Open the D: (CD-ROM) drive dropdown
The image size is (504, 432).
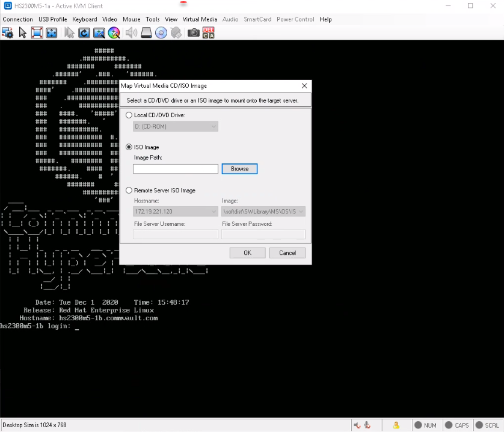(214, 126)
